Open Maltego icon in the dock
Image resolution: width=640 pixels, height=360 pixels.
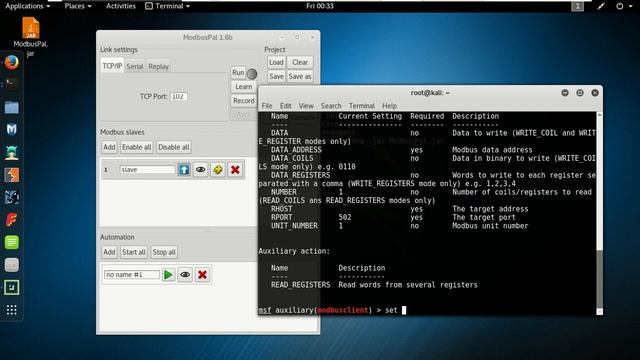pos(11,198)
